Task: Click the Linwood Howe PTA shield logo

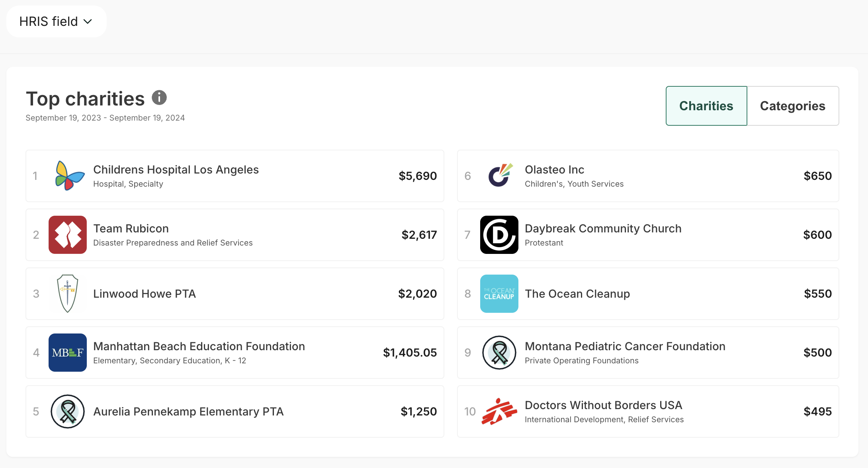Action: tap(68, 294)
